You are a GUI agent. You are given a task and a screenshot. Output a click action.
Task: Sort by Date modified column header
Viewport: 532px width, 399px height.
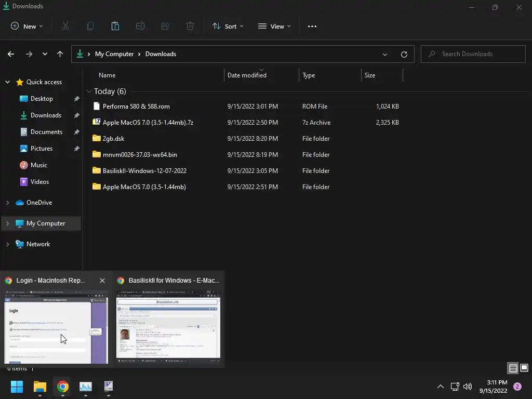coord(247,75)
